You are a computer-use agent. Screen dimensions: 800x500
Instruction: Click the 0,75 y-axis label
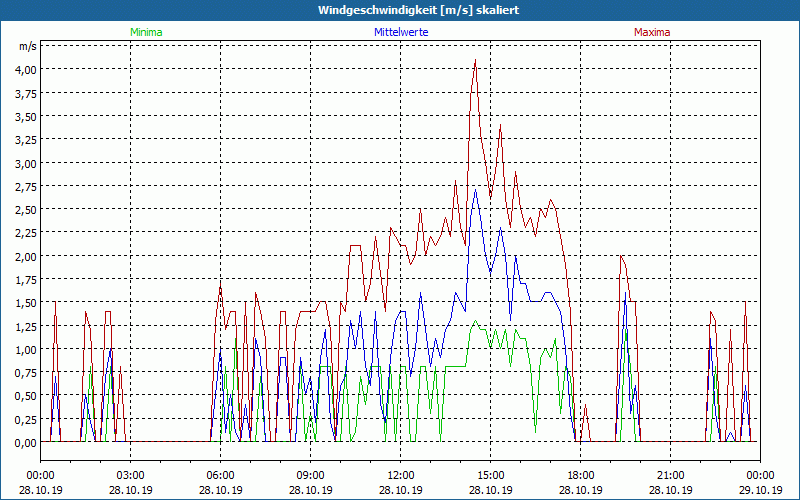pos(25,373)
